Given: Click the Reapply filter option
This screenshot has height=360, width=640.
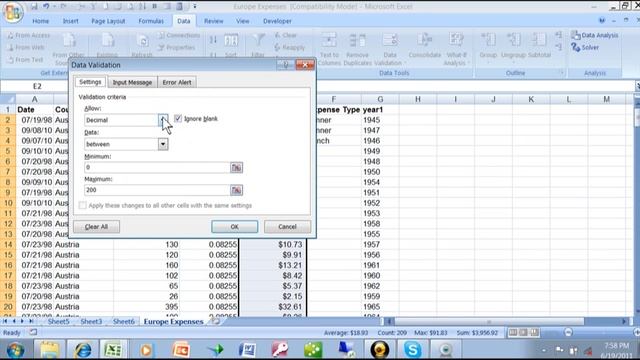Looking at the screenshot, I should (x=289, y=47).
